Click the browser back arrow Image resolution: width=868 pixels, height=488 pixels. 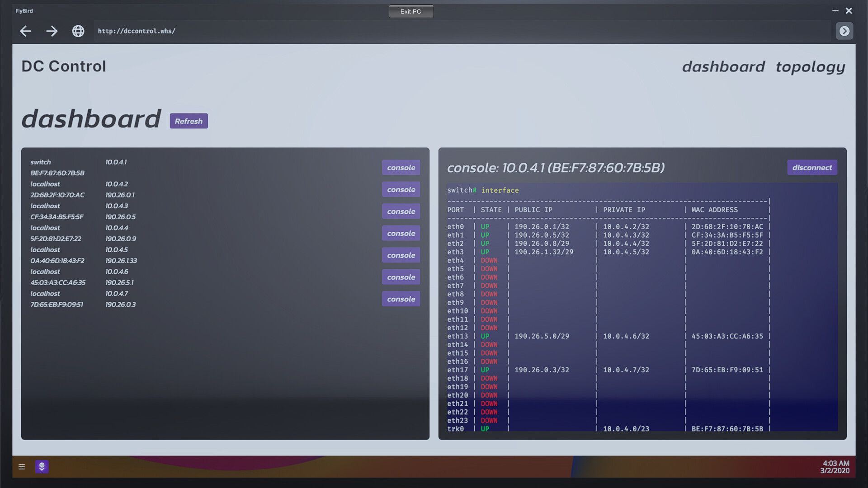click(25, 31)
